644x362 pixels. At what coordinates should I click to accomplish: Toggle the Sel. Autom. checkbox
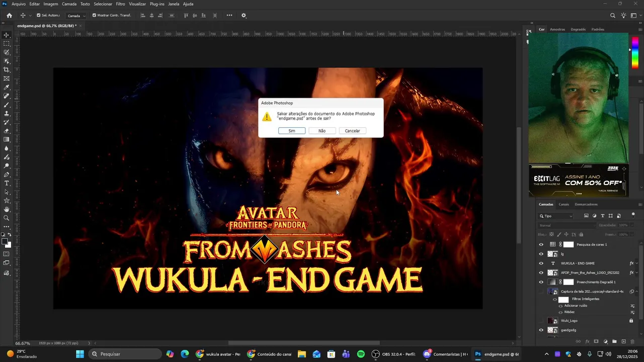39,15
